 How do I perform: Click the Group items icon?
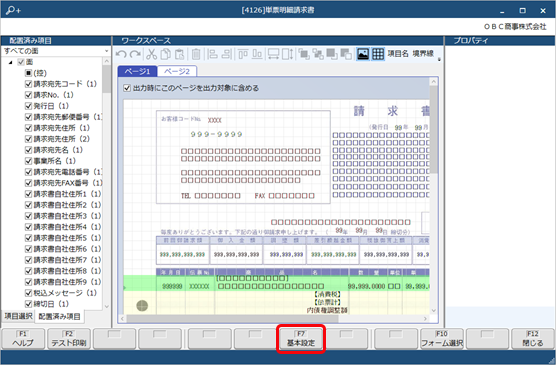pyautogui.click(x=304, y=54)
